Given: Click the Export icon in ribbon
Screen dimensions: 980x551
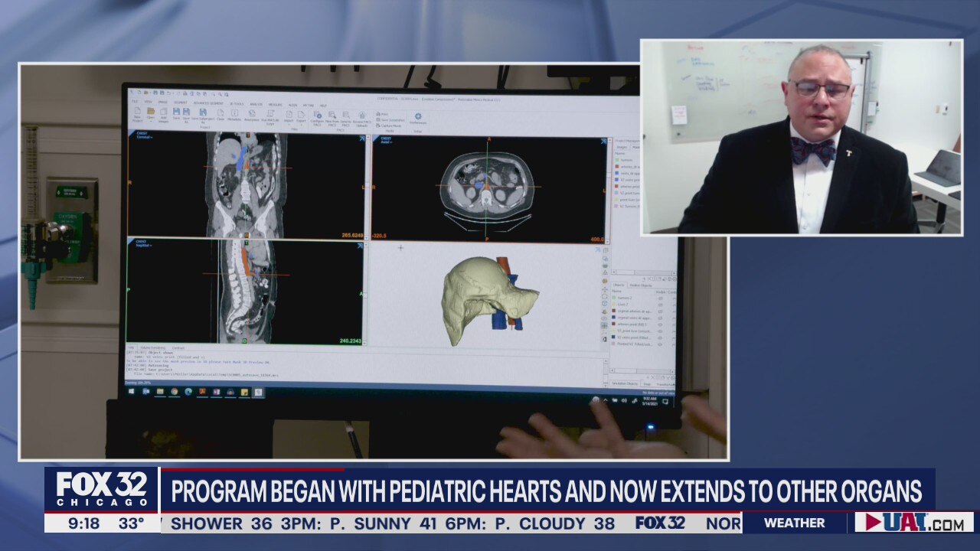Looking at the screenshot, I should tap(301, 115).
